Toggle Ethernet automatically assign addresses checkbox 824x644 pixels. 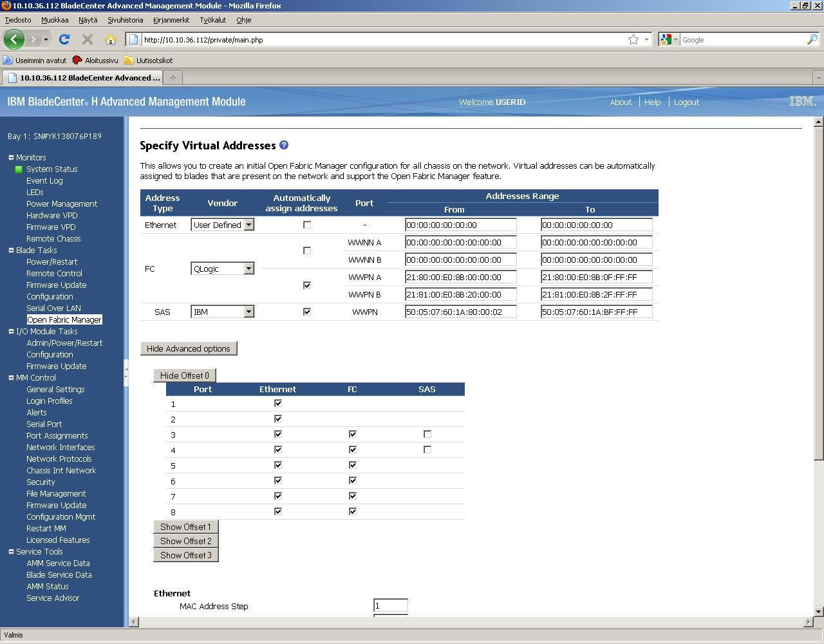pos(307,225)
